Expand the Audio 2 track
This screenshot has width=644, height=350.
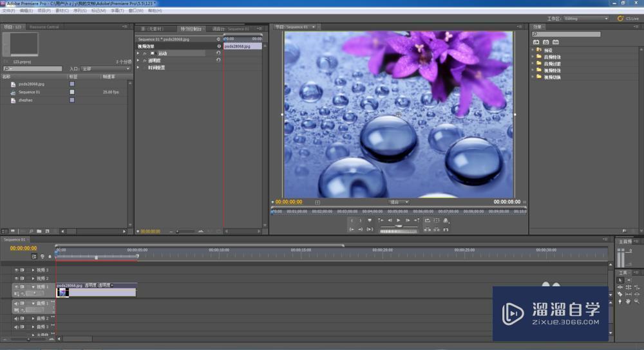pos(33,318)
